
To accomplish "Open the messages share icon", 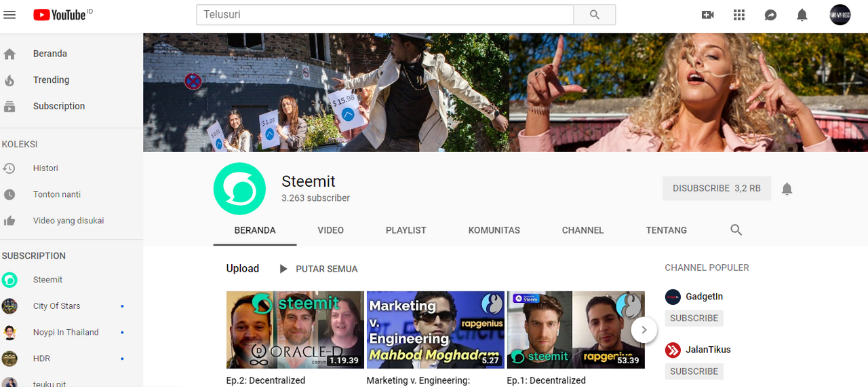I will point(770,14).
